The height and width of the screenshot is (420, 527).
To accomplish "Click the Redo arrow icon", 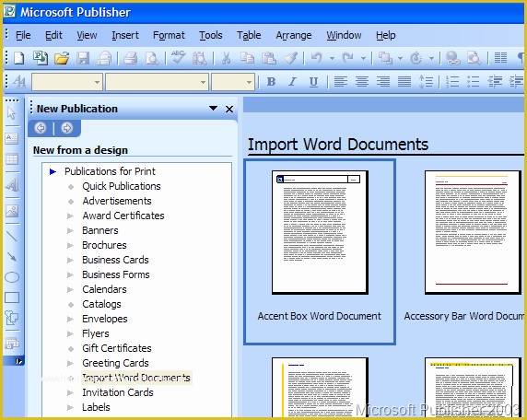I will click(348, 58).
